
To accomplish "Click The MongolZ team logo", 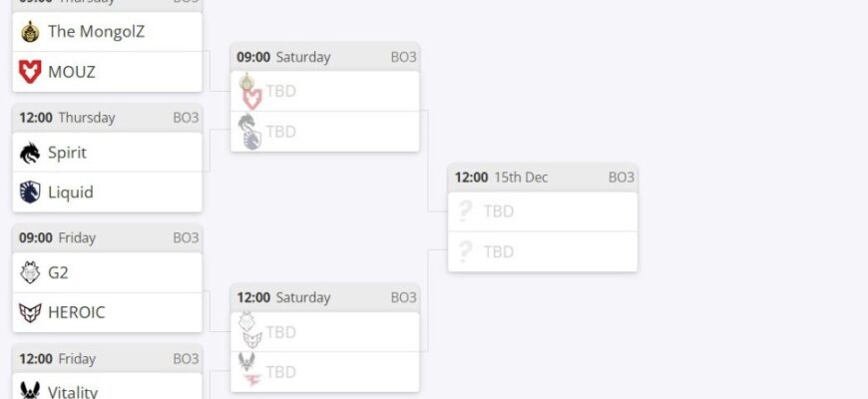I will (x=30, y=31).
